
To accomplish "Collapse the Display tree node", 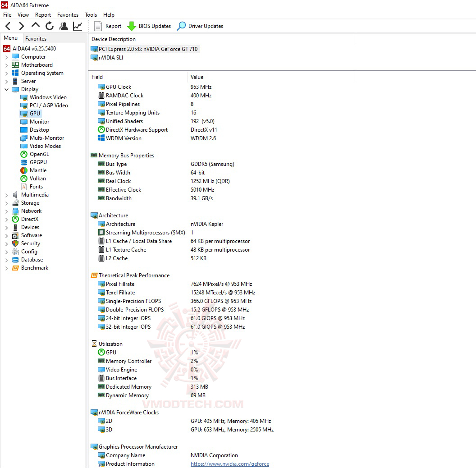I will coord(6,89).
